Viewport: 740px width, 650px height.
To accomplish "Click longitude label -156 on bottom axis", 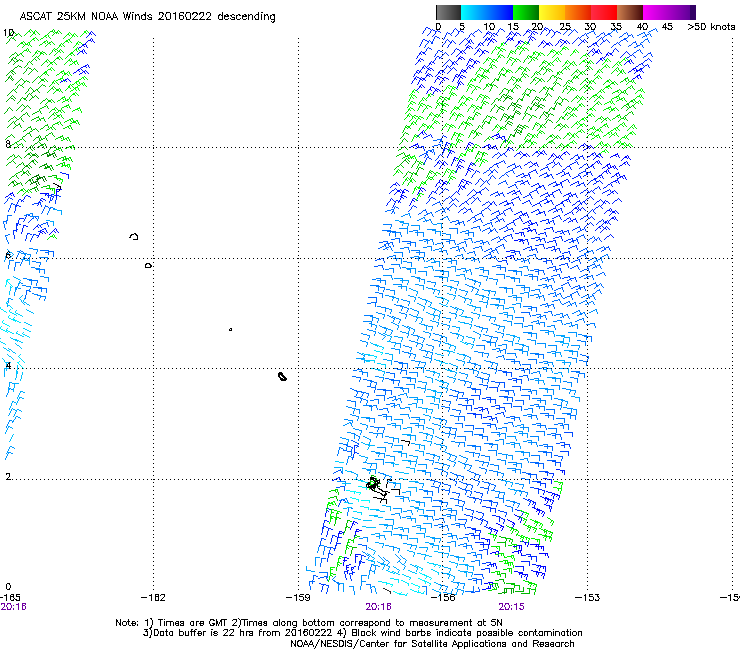I will [x=443, y=598].
